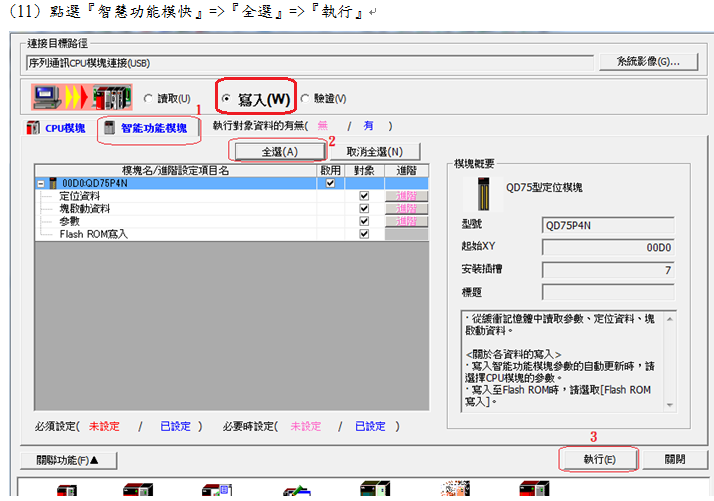Select the 驗證(V) radio button
This screenshot has height=501, width=714.
pyautogui.click(x=306, y=98)
